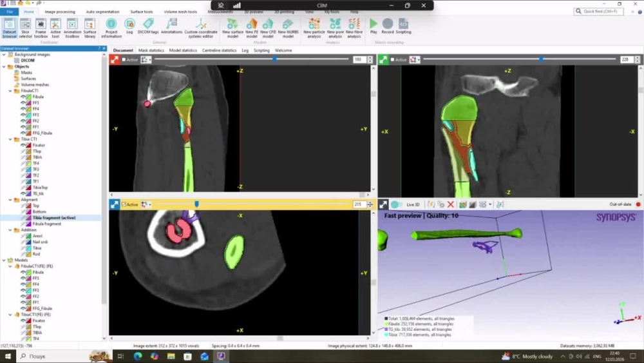Select Fibula fragment in the Aligment folder

click(x=47, y=224)
